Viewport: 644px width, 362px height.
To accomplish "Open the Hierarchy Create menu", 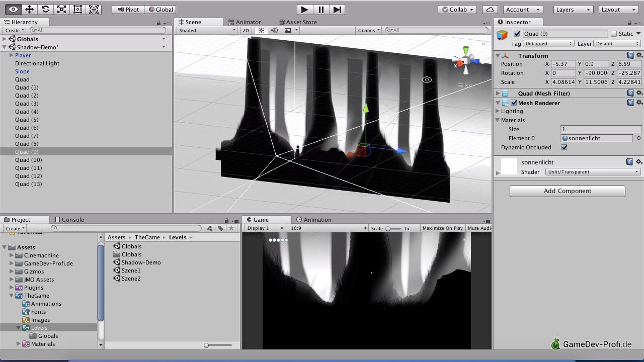I will pos(14,30).
